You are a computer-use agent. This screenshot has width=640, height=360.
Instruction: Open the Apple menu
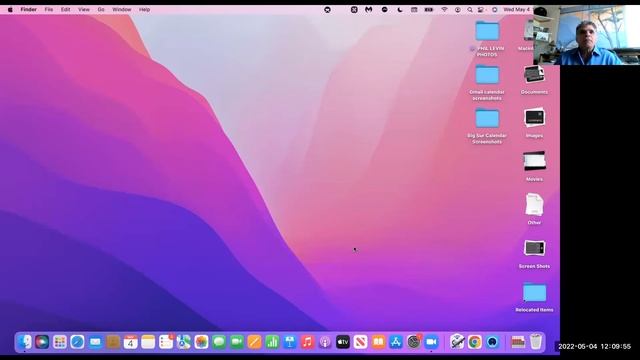10,9
